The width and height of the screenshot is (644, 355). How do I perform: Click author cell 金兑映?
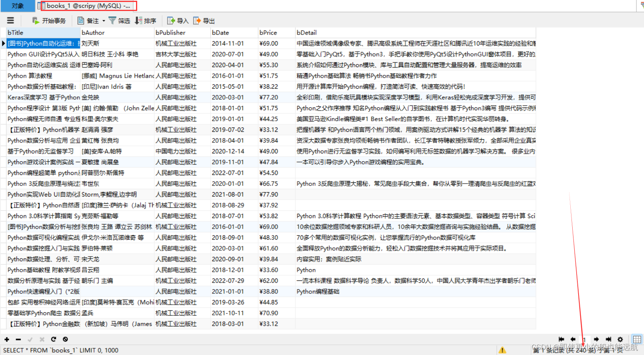click(x=117, y=97)
